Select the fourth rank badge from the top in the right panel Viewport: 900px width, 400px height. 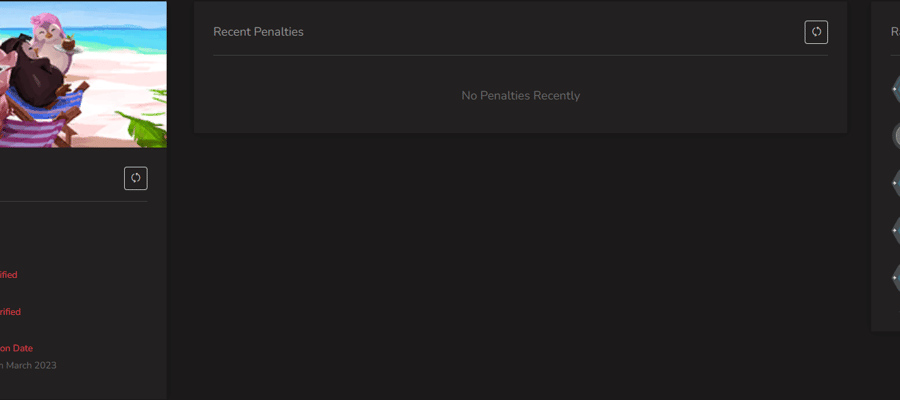pos(895,231)
